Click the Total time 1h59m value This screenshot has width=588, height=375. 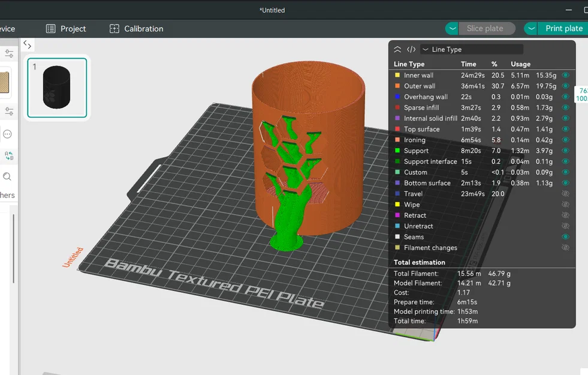[468, 321]
